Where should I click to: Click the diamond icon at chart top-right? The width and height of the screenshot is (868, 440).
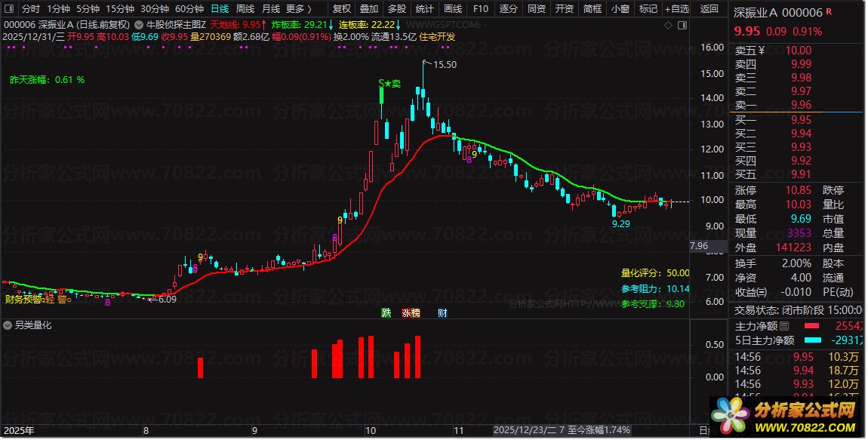[x=668, y=25]
